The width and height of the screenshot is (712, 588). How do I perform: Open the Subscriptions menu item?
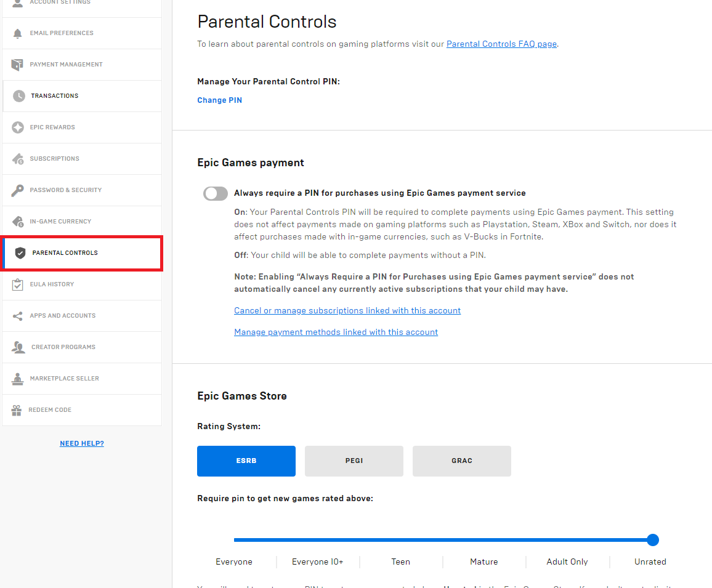[55, 159]
